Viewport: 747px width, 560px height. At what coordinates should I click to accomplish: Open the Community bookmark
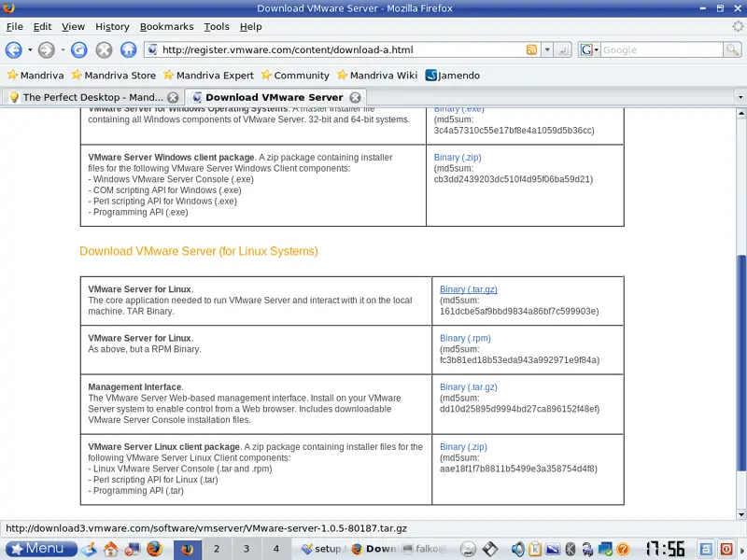pyautogui.click(x=295, y=76)
